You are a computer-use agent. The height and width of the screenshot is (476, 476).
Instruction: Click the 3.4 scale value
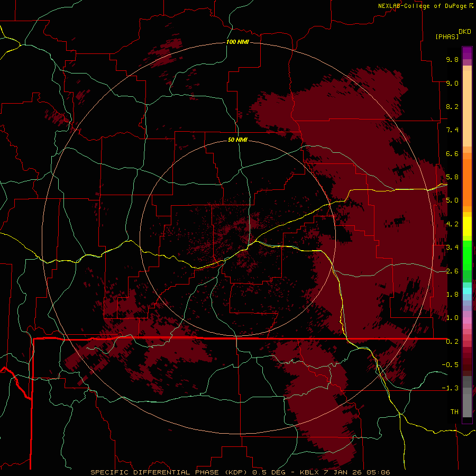(452, 248)
